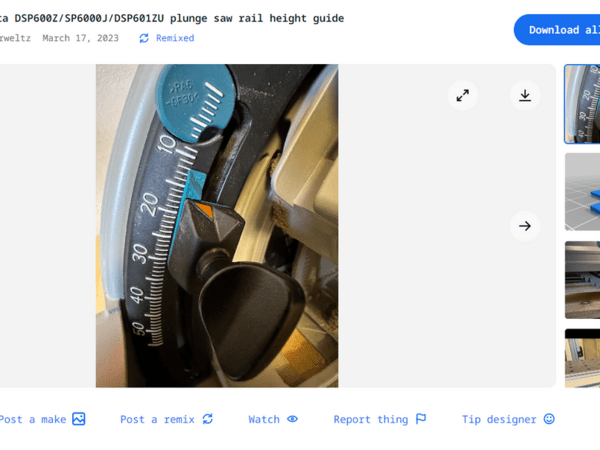600x450 pixels.
Task: Click the Download all button
Action: pos(557,30)
